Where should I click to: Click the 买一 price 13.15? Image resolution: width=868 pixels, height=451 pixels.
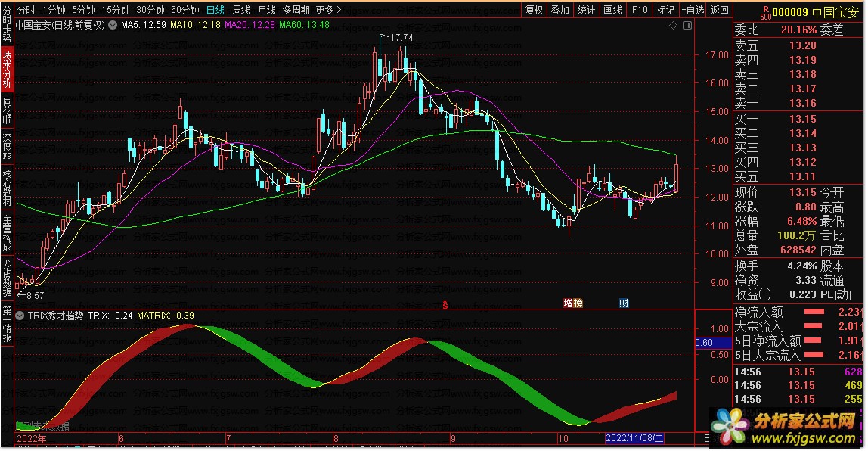coord(803,119)
